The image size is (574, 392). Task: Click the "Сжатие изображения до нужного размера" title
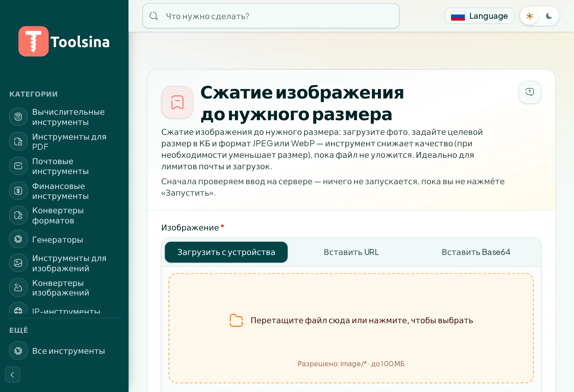(x=302, y=103)
